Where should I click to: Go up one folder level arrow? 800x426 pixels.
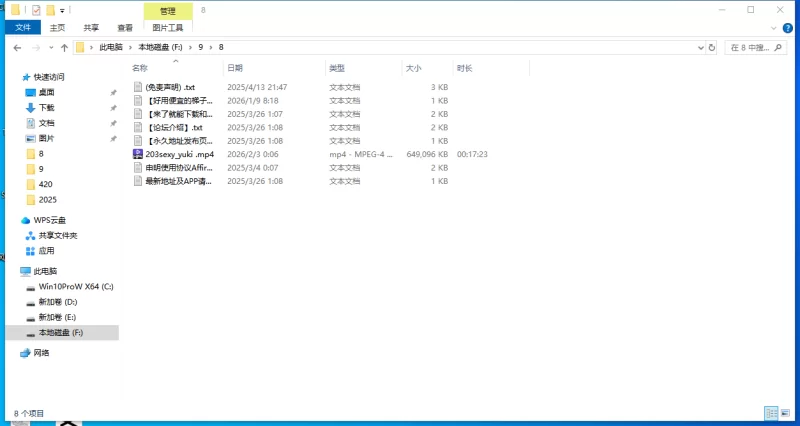tap(64, 47)
